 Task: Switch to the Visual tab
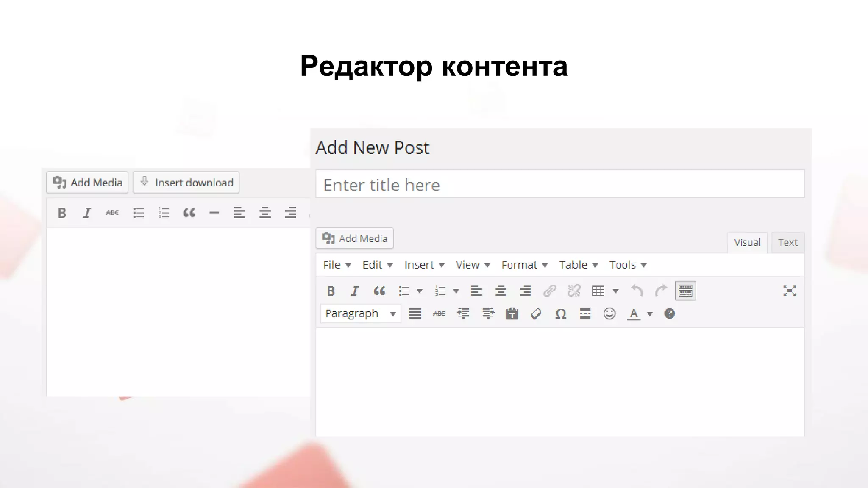pyautogui.click(x=747, y=242)
